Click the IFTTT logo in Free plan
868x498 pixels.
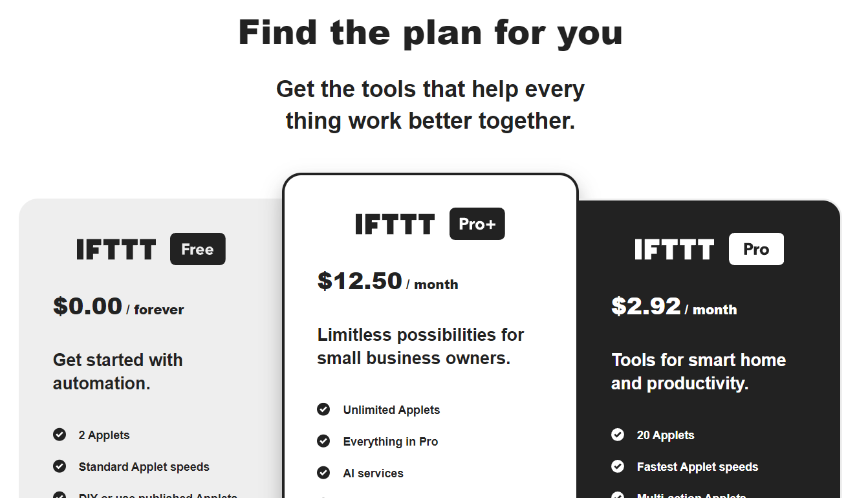(116, 250)
